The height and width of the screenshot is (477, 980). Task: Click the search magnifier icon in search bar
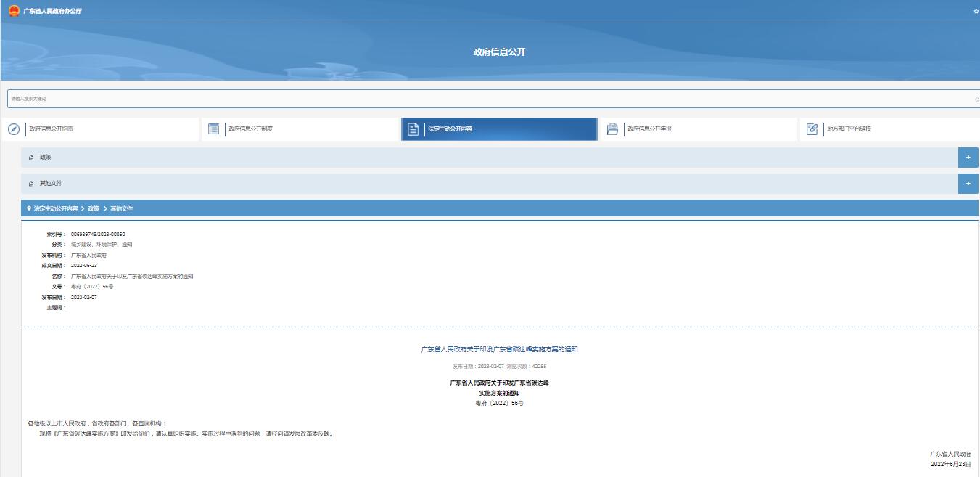tap(976, 99)
